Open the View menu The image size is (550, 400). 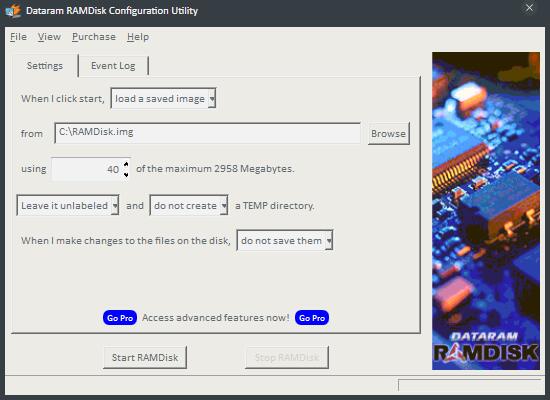(49, 37)
